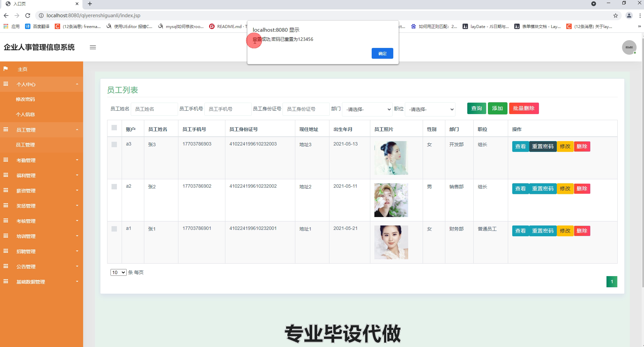Go to pagination page 1
The image size is (644, 347).
[612, 282]
